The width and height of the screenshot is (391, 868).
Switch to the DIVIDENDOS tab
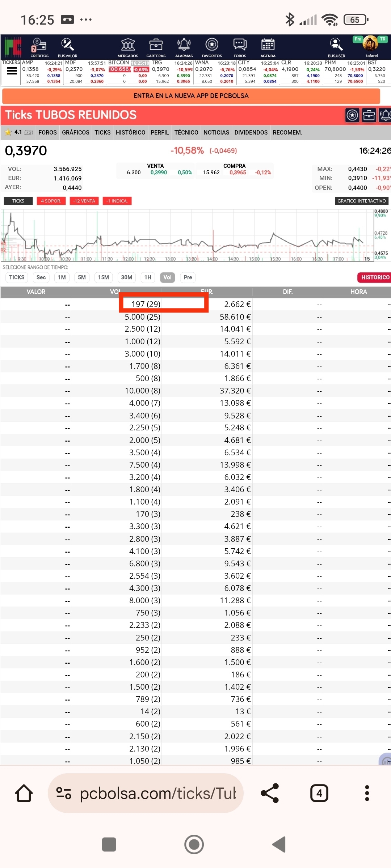(x=251, y=132)
